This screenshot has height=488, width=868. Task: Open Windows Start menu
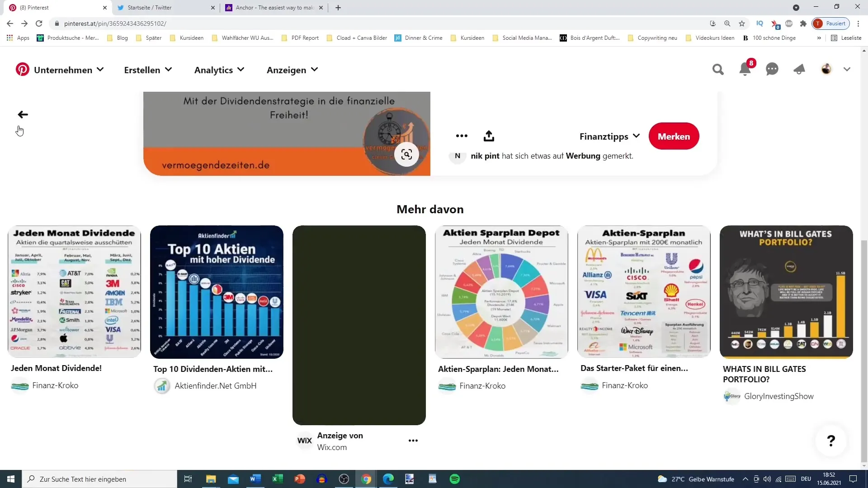pyautogui.click(x=11, y=479)
